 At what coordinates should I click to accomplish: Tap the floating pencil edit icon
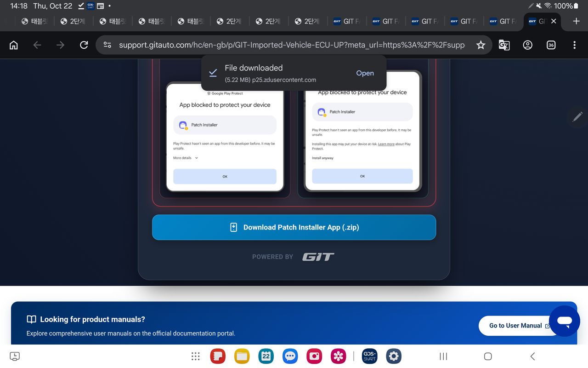(577, 116)
